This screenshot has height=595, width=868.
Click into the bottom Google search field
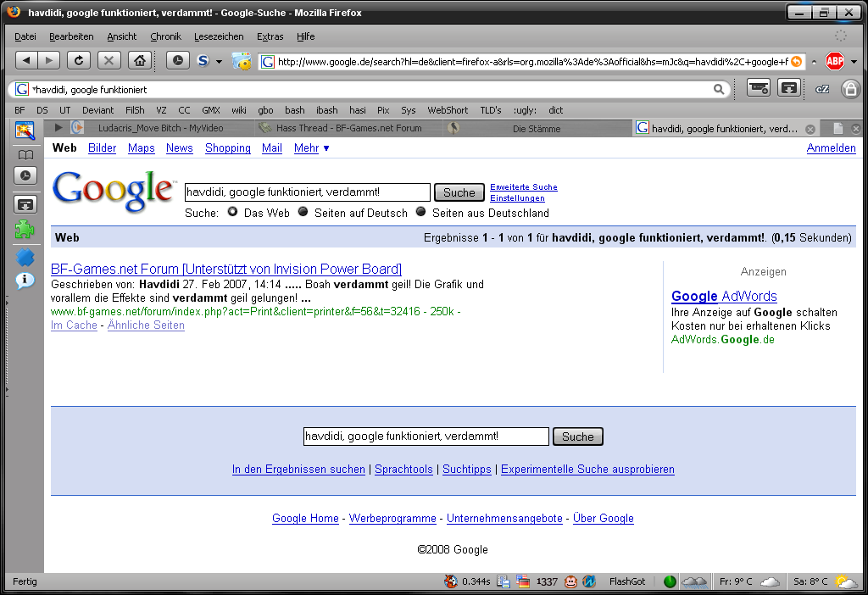(x=426, y=437)
